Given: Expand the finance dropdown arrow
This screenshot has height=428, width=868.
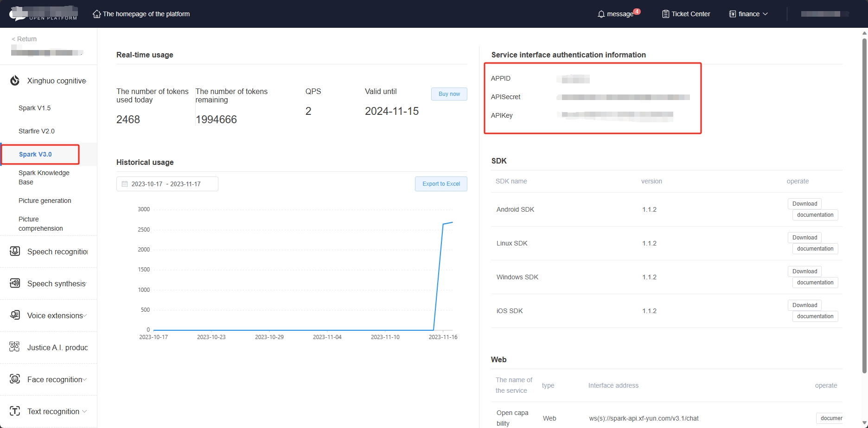Looking at the screenshot, I should (765, 14).
